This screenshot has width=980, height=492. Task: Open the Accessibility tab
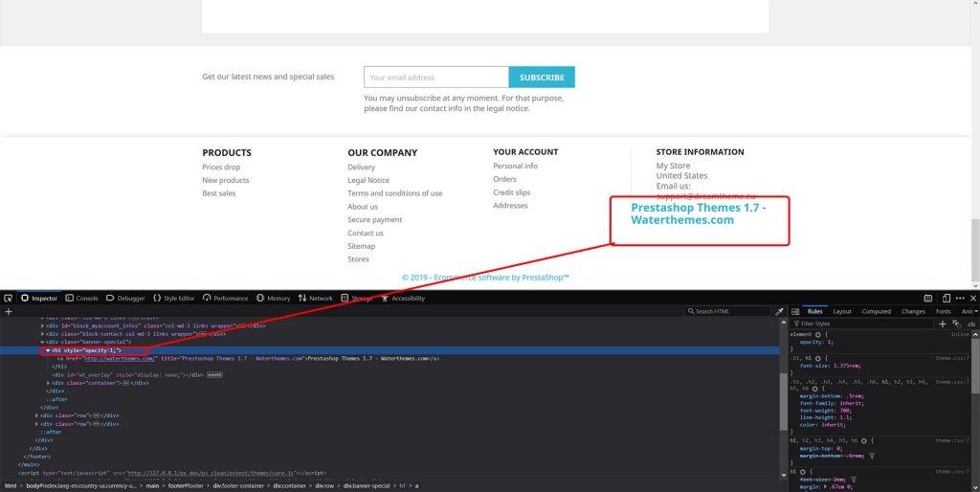[403, 299]
